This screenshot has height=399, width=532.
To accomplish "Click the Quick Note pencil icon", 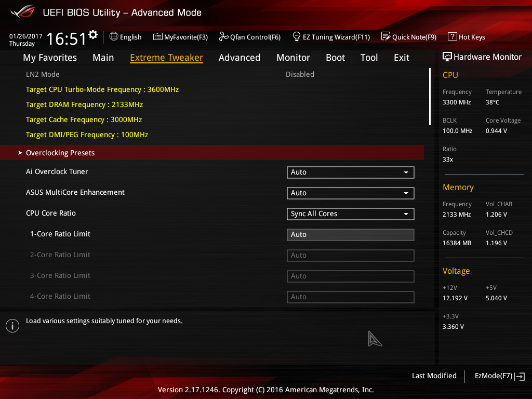I will point(386,36).
